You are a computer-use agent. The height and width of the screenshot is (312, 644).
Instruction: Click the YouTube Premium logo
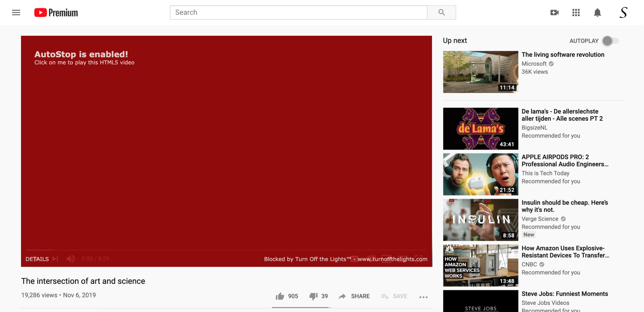coord(56,13)
